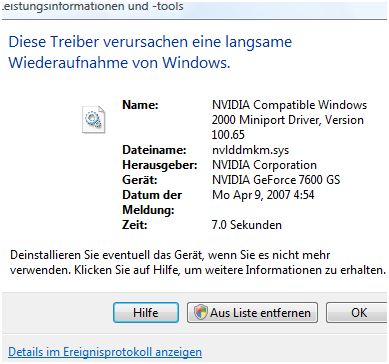Click the heading Diese Treiber verursachen
The image size is (389, 364).
[150, 52]
